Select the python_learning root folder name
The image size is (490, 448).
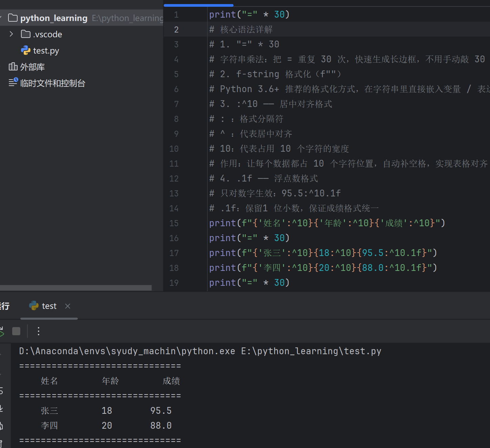click(x=54, y=18)
